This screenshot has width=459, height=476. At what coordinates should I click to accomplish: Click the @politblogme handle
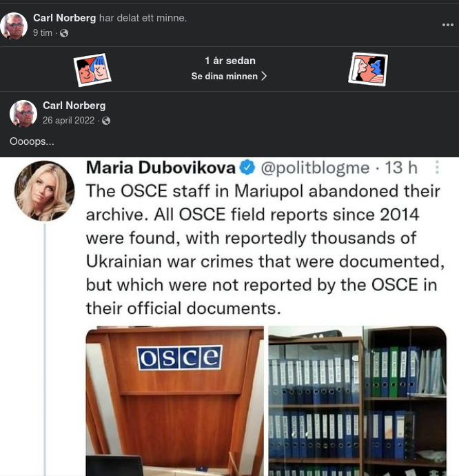(314, 168)
